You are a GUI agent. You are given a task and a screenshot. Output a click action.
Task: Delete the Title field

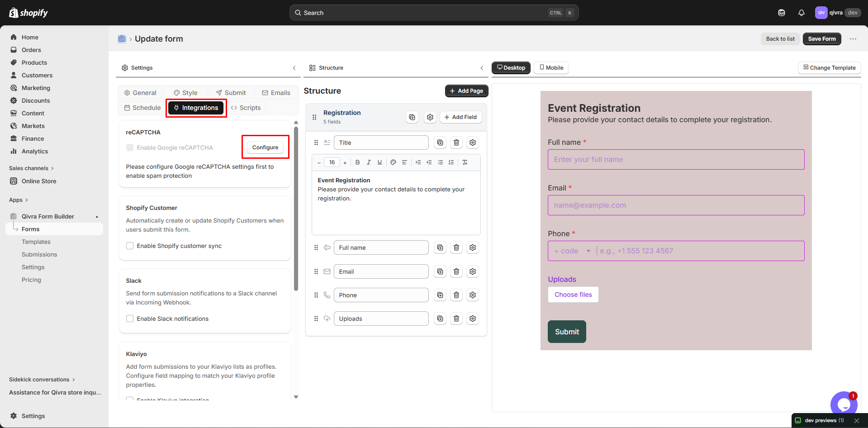[x=456, y=143]
